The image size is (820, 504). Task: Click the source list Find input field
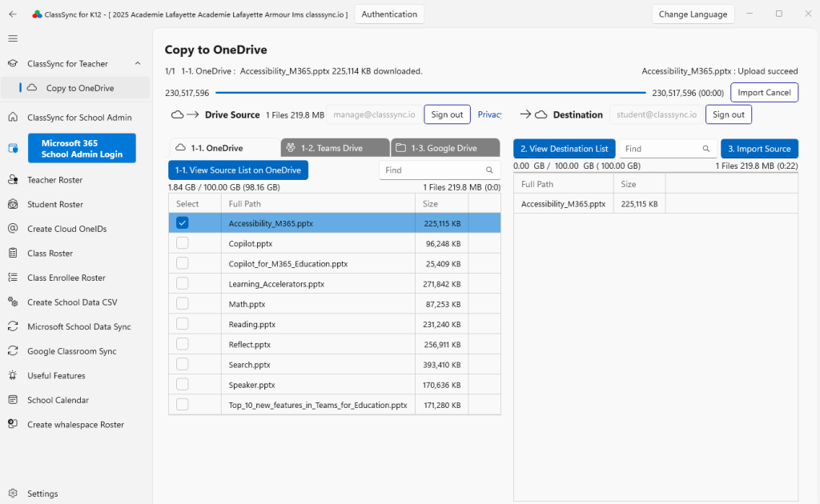coord(440,170)
